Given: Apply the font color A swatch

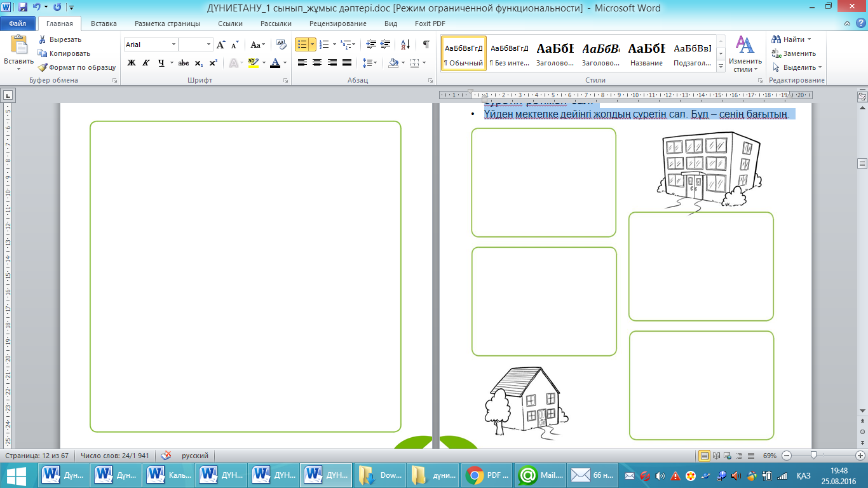Looking at the screenshot, I should 275,63.
